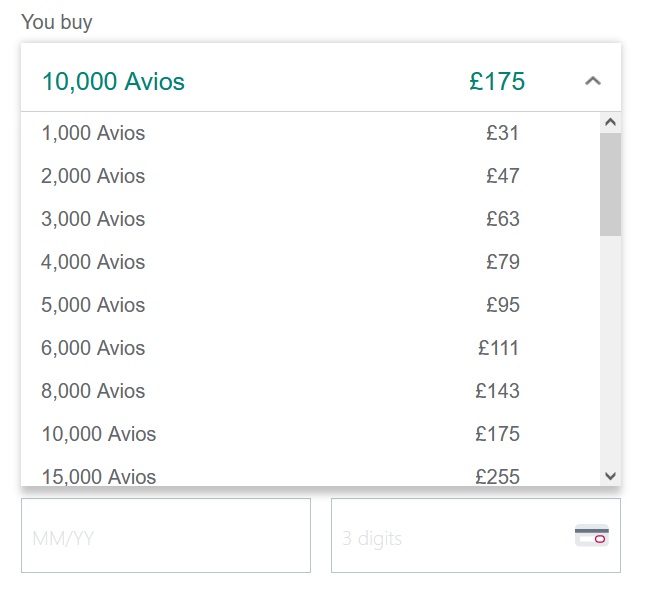Choose 3,000 Avios for £63

93,219
